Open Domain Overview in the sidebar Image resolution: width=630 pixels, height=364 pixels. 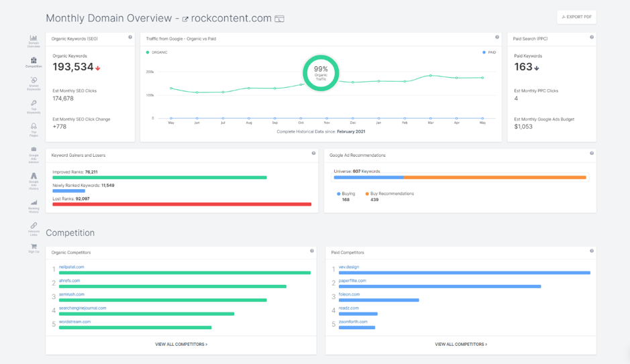point(34,41)
